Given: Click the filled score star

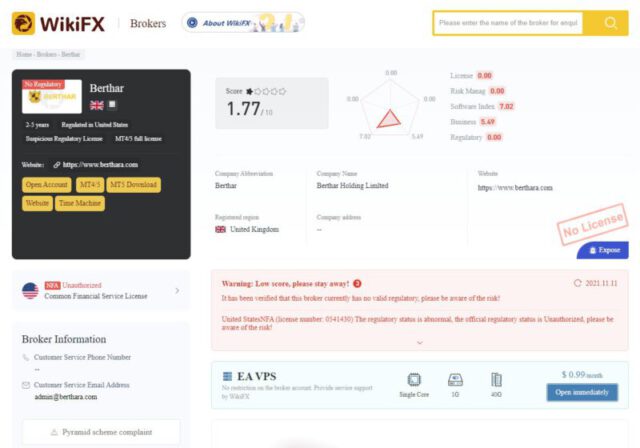Looking at the screenshot, I should coord(250,92).
